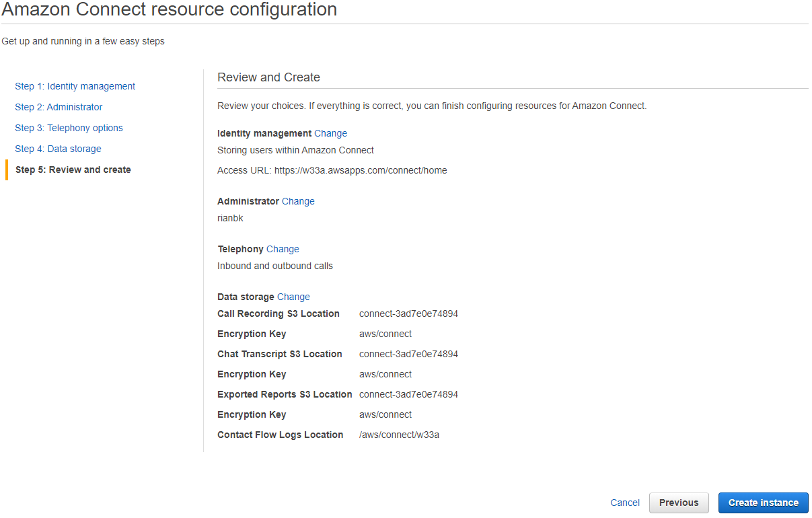The width and height of the screenshot is (812, 518).
Task: Click the Call Recording S3 Location label
Action: pyautogui.click(x=279, y=313)
